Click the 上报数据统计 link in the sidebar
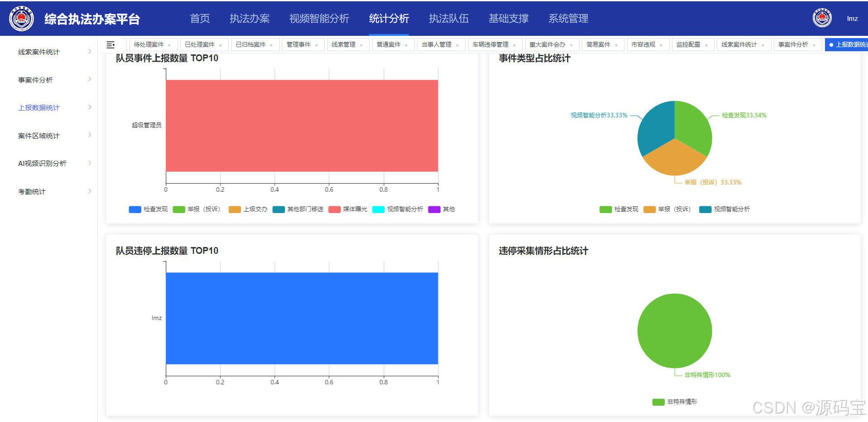The width and height of the screenshot is (868, 422). click(x=39, y=107)
